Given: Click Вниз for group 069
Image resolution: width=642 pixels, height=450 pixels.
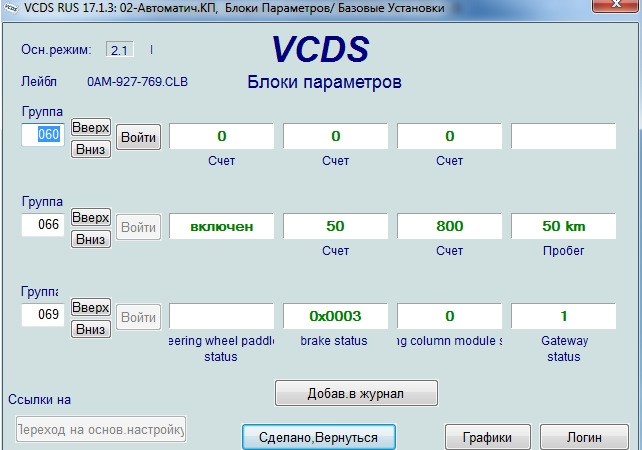Looking at the screenshot, I should pyautogui.click(x=91, y=329).
